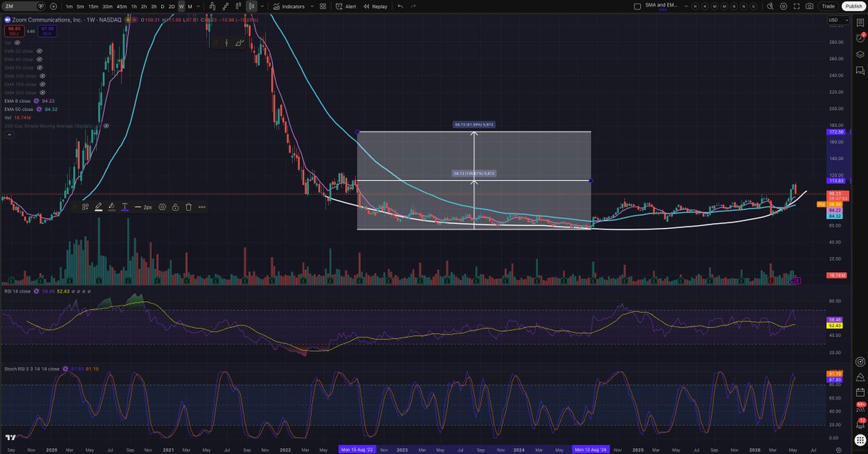This screenshot has height=454, width=868.
Task: Click the blue BUY price button
Action: coord(47,31)
